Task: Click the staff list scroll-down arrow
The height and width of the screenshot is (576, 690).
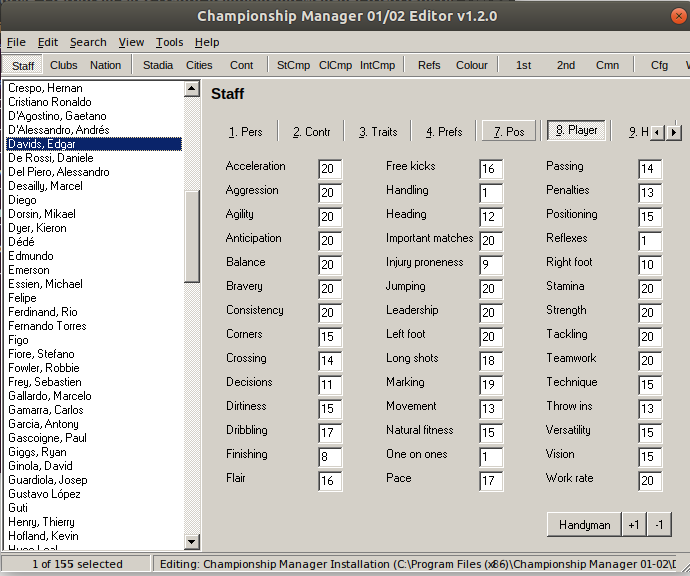Action: click(191, 542)
